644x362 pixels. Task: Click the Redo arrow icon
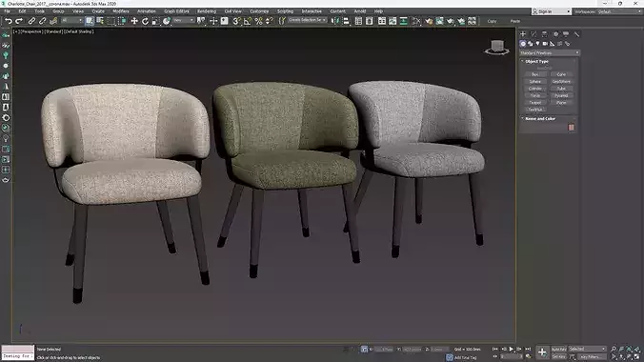(19, 21)
